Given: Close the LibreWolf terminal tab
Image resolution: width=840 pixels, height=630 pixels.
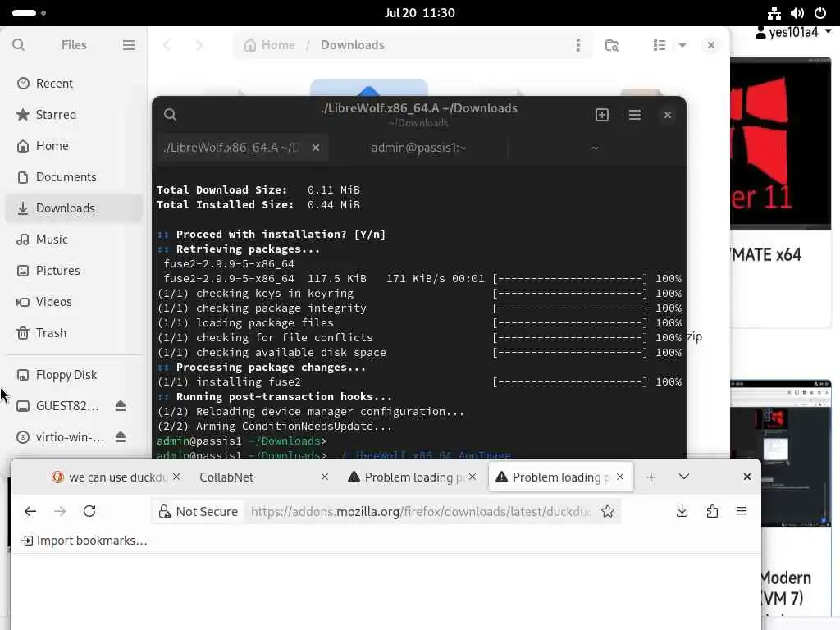Looking at the screenshot, I should coord(316,148).
